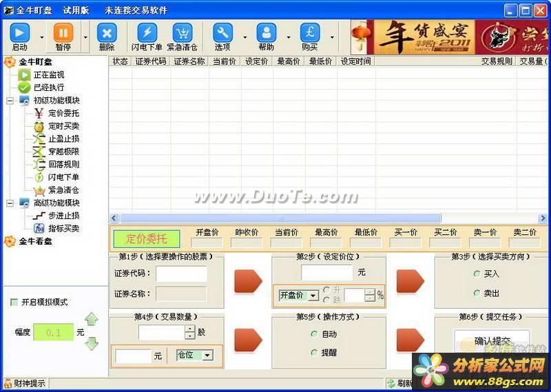Open the dropdown arrow next to 选项
The height and width of the screenshot is (392, 551).
[245, 37]
